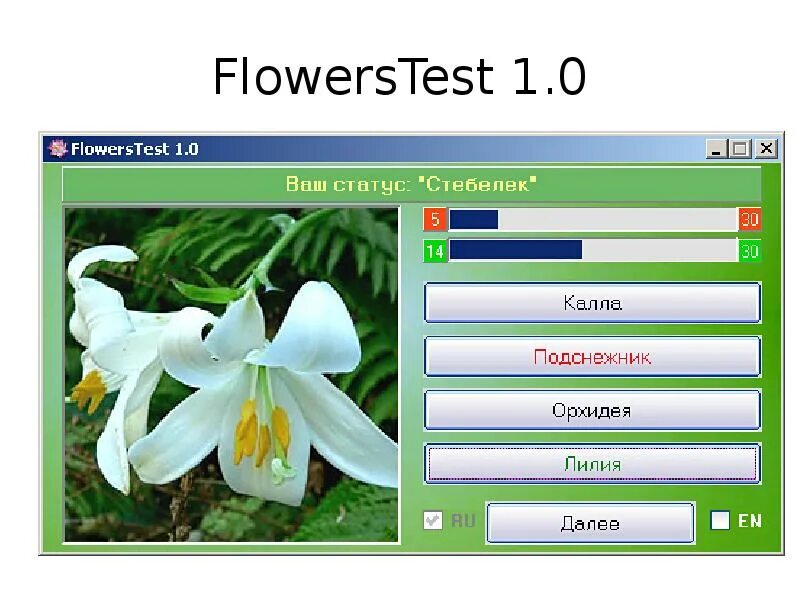Click the status text Ваш статус: "Стебелек"

pos(411,184)
